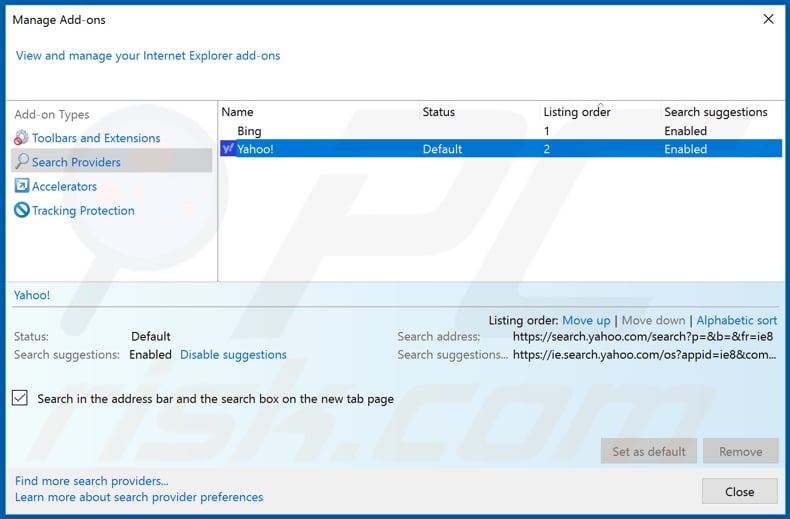Click the Yahoo! search address URL

pos(643,337)
